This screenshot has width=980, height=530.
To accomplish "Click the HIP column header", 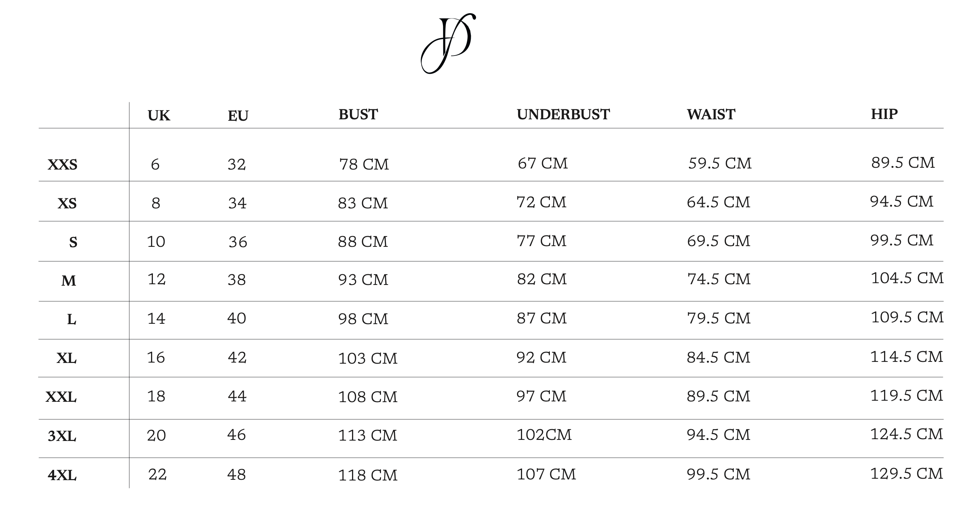I will [884, 114].
